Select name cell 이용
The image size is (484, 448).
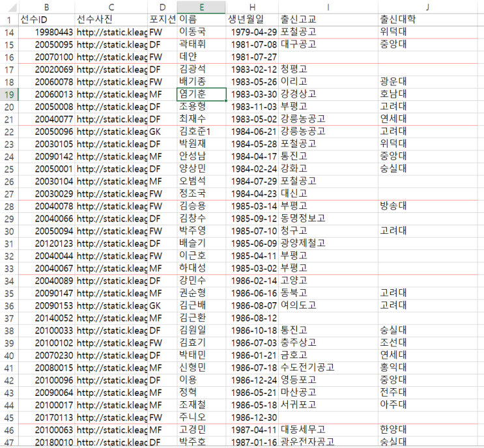pyautogui.click(x=201, y=380)
